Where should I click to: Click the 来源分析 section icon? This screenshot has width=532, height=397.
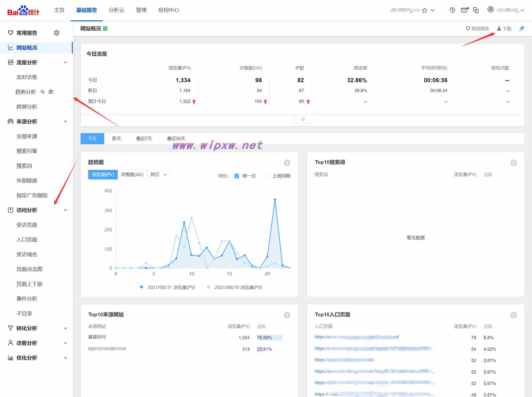[11, 121]
